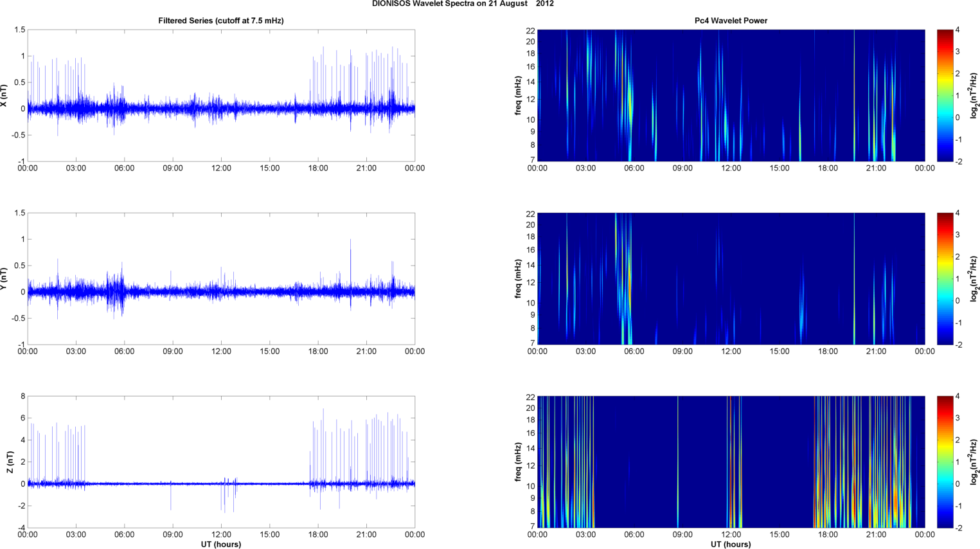
Task: Click the X-row colorbar's log2(nT²/Hz) label
Action: [974, 96]
